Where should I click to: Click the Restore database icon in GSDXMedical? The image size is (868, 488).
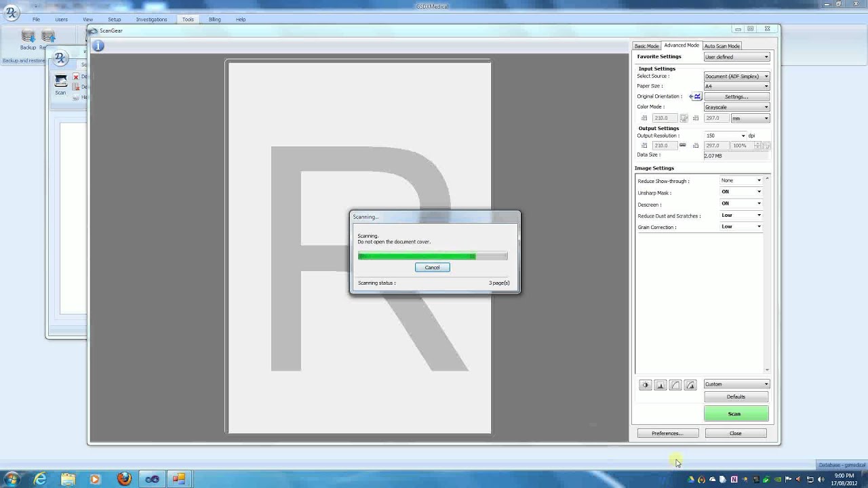tap(47, 37)
